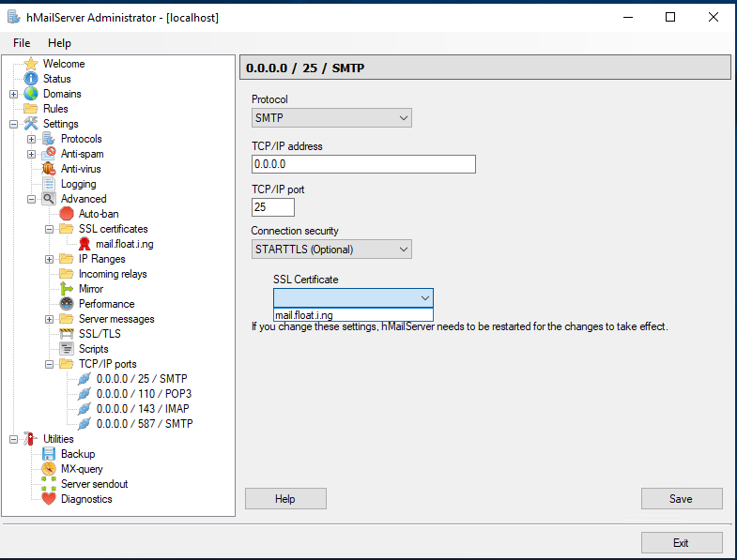Click the Auto-ban red stop icon
The image size is (737, 560).
(x=67, y=214)
